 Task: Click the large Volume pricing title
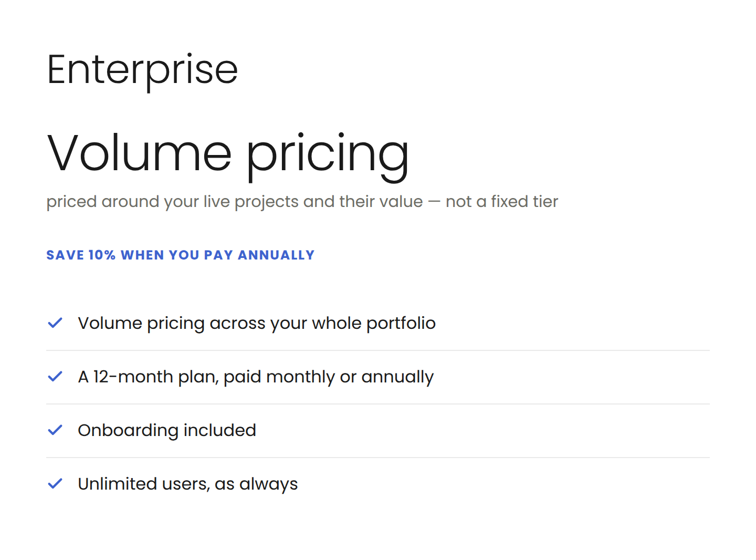[x=228, y=154]
